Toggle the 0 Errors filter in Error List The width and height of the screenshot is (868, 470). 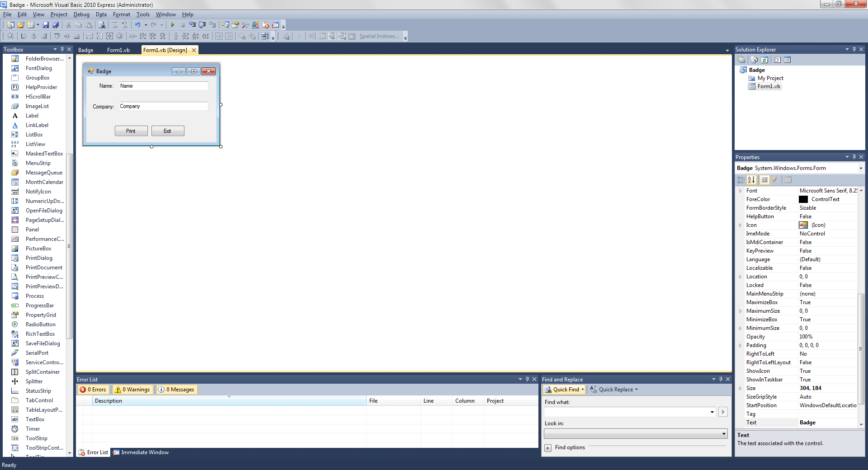click(93, 389)
